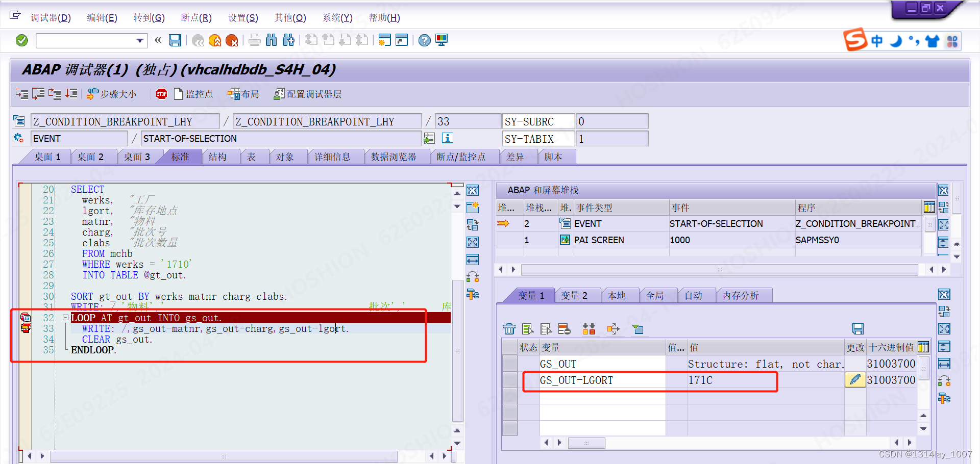The width and height of the screenshot is (980, 464).
Task: Click the pencil change icon for GS_OUT-LGORT
Action: [855, 380]
